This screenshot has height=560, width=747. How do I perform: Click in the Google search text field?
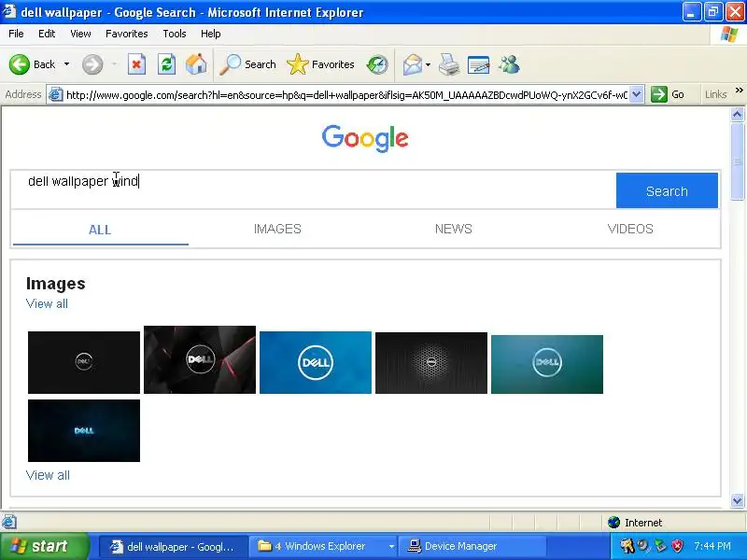click(x=314, y=190)
